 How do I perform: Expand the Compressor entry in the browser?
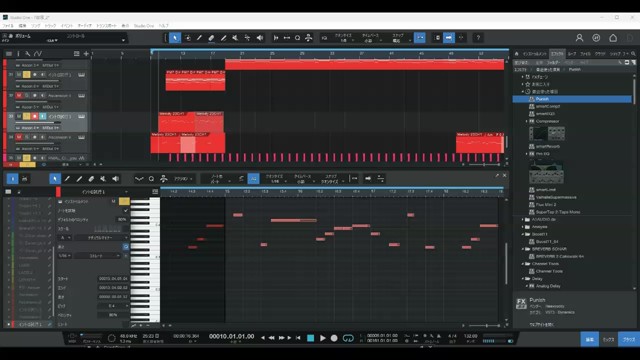[527, 121]
